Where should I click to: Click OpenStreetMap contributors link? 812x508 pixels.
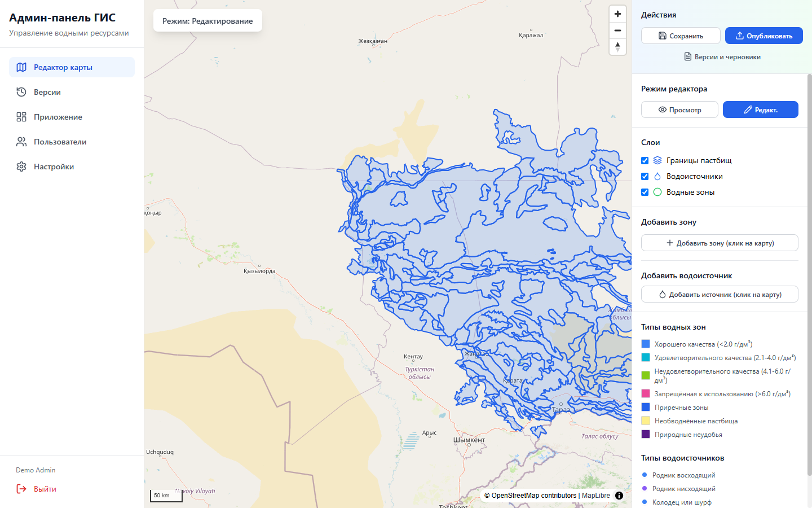(x=534, y=496)
